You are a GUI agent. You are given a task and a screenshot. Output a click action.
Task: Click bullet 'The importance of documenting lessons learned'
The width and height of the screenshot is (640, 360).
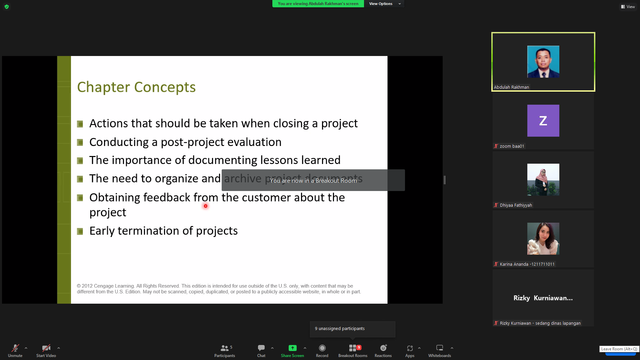[x=215, y=160]
